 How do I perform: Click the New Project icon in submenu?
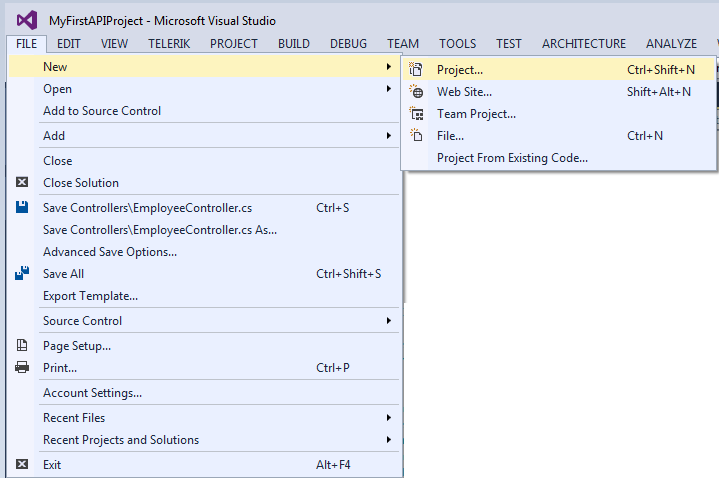(x=415, y=69)
